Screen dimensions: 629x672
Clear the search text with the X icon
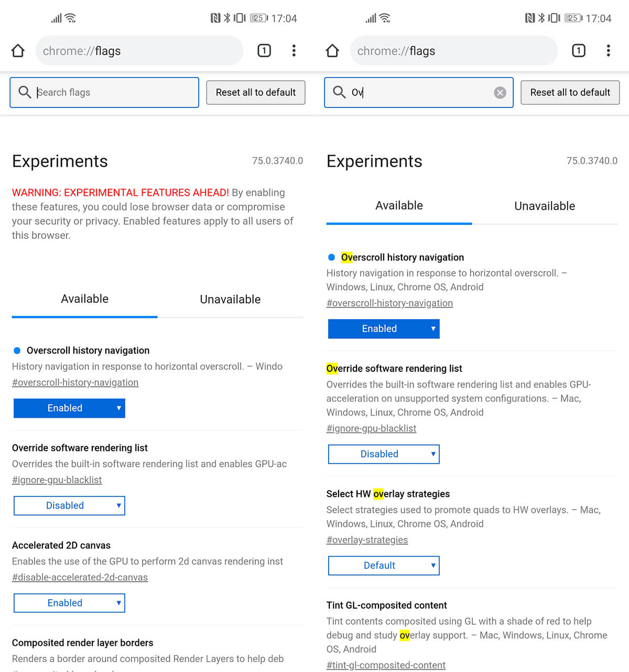[500, 93]
